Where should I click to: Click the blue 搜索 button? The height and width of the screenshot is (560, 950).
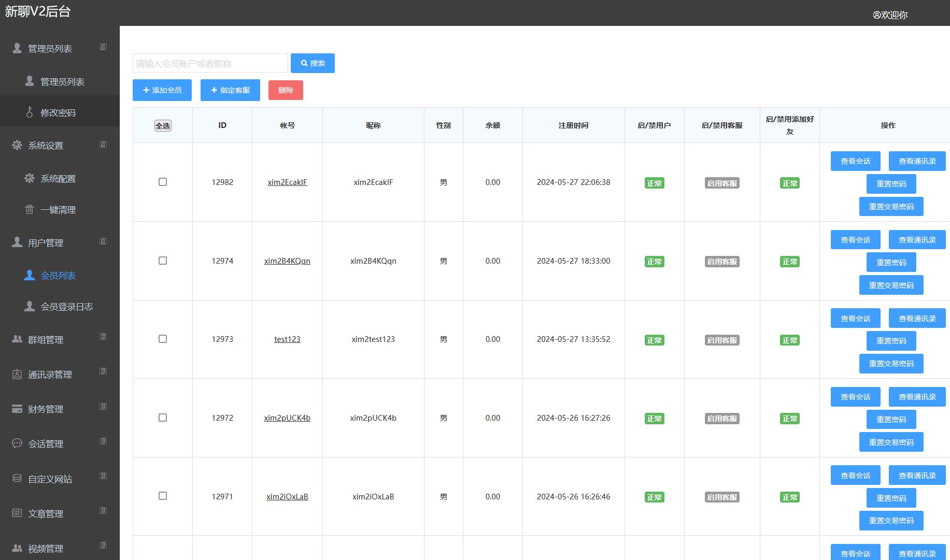point(313,63)
